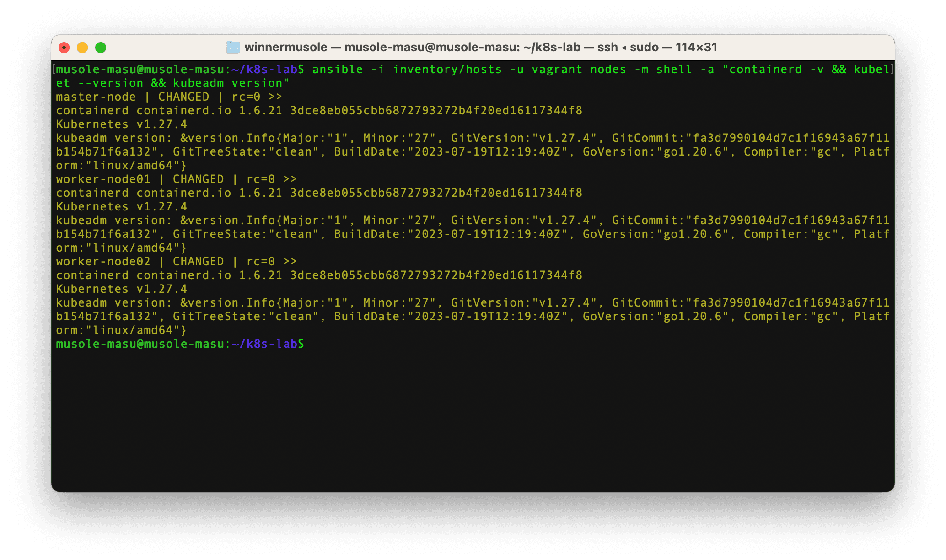The height and width of the screenshot is (560, 946).
Task: Click 'Kubernetes v1.27.4' under worker-node02
Action: pos(121,289)
